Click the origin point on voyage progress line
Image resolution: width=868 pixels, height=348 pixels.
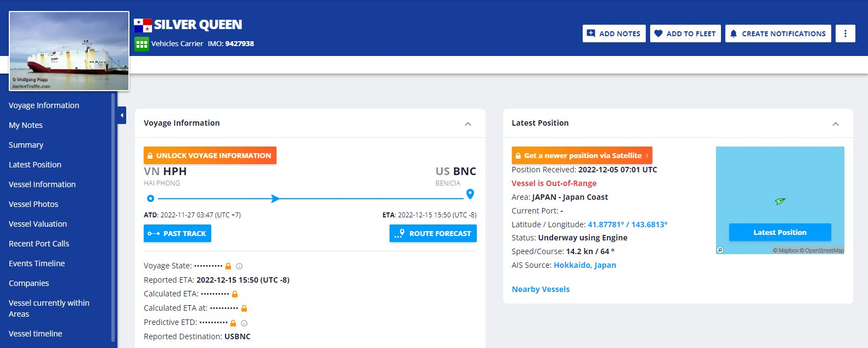[x=150, y=199]
